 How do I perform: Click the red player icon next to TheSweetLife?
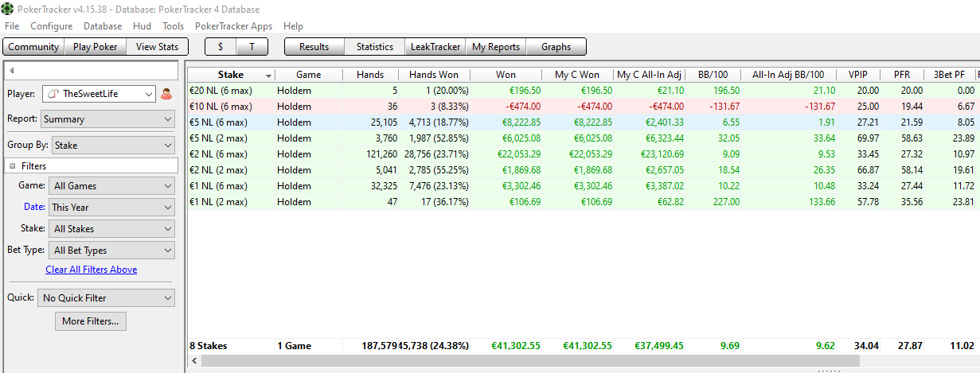point(166,94)
